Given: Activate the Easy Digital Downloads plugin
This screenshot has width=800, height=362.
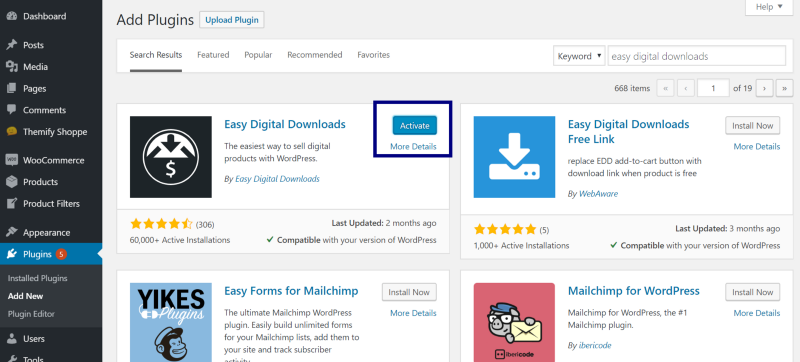Looking at the screenshot, I should [414, 125].
